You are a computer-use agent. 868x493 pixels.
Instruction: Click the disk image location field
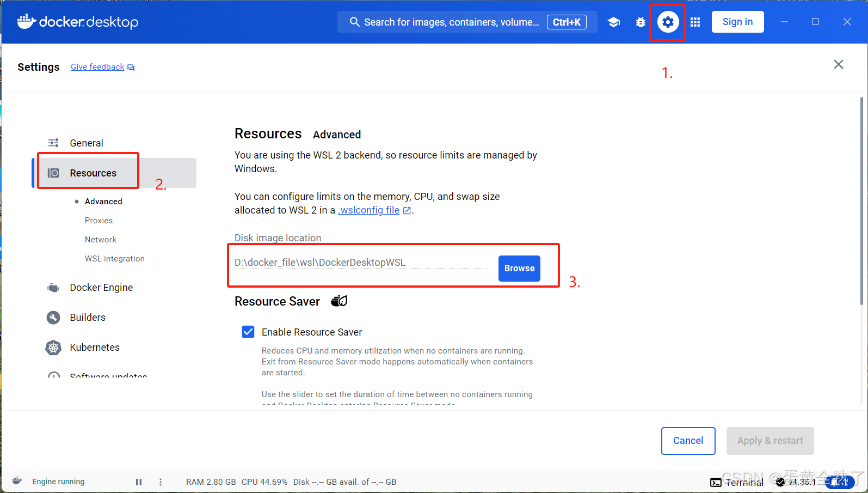(x=361, y=263)
